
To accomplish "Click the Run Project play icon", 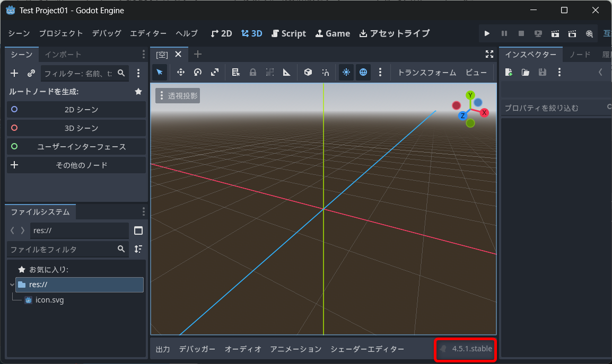I will 487,33.
